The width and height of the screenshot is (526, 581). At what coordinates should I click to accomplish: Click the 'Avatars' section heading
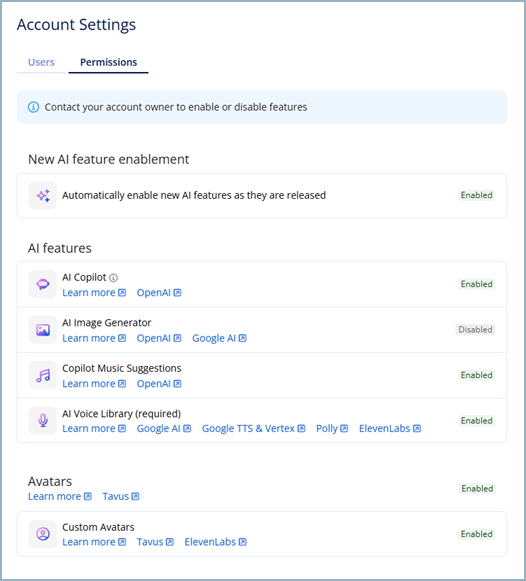coord(50,481)
